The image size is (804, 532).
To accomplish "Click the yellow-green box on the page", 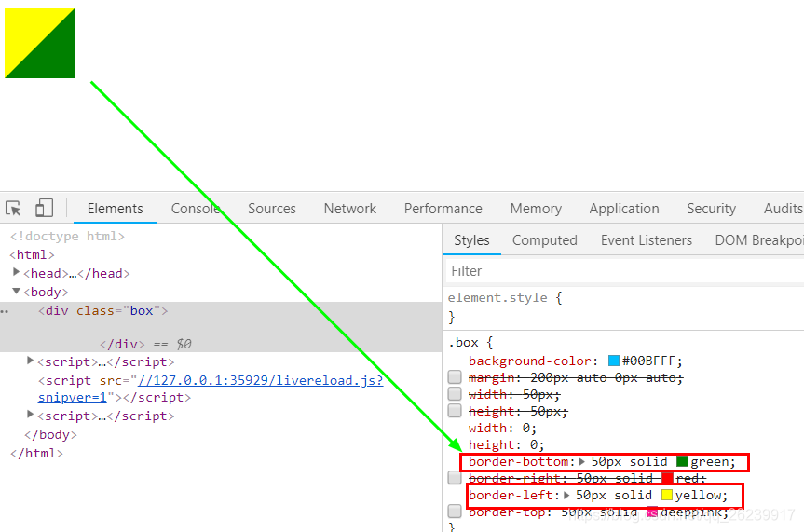I will coord(39,43).
